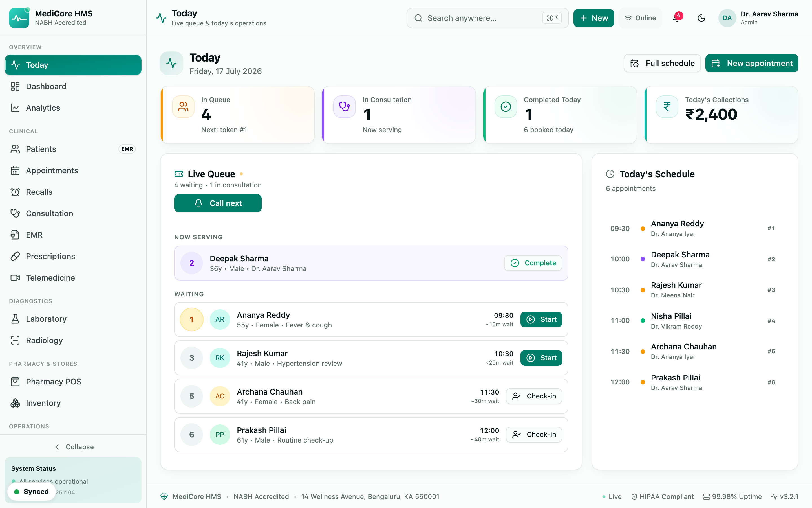Go to Prescriptions in the sidebar
This screenshot has height=508, width=812.
tap(73, 256)
